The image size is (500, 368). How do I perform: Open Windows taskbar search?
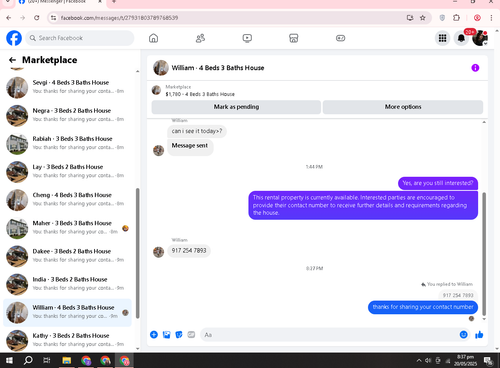tap(28, 360)
